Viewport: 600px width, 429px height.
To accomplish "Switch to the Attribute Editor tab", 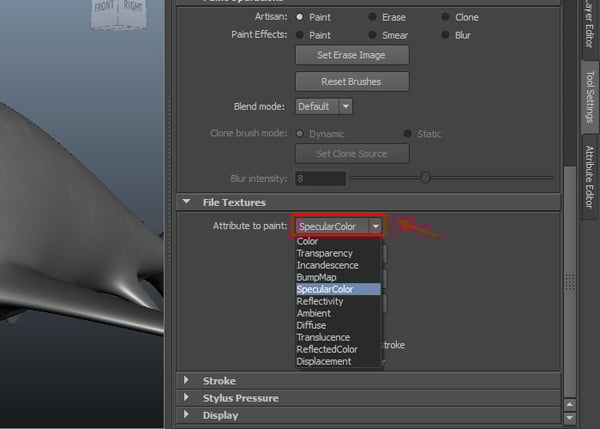I will (x=589, y=176).
